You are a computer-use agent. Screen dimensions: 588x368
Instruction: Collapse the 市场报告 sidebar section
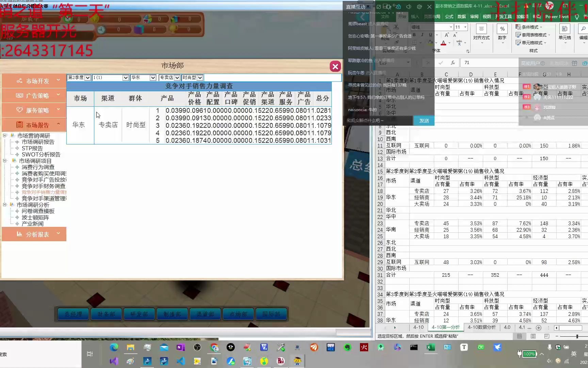(x=34, y=125)
